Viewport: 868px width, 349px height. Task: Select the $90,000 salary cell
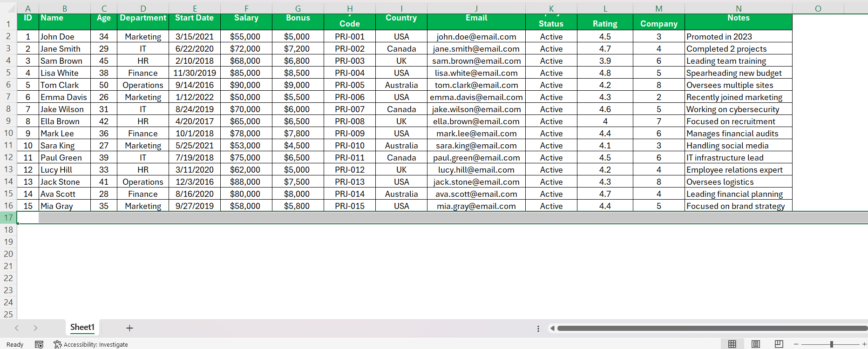pos(246,85)
